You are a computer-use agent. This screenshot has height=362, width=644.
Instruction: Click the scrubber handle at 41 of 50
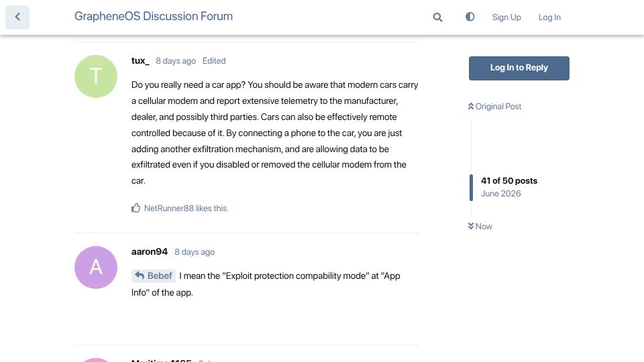pos(471,188)
